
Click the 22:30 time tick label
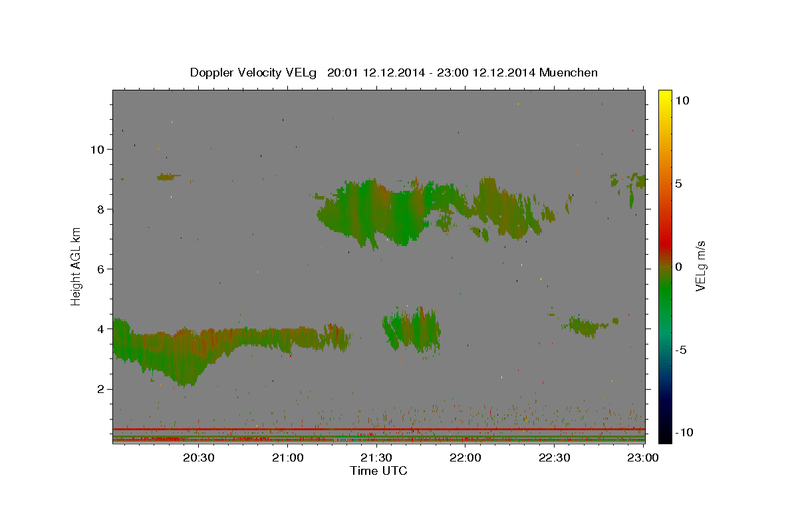[x=554, y=458]
